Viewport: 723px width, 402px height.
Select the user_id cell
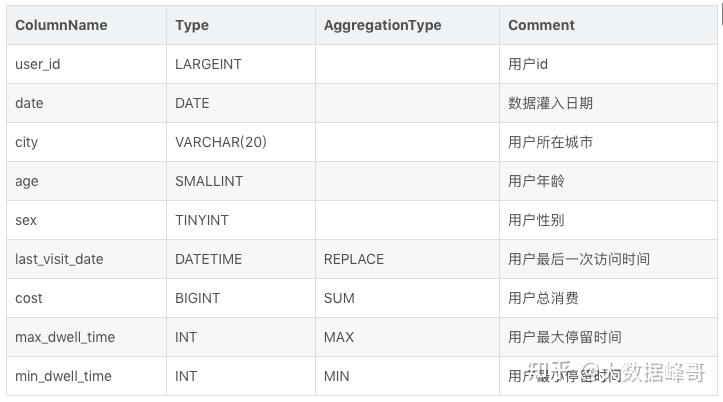click(38, 64)
